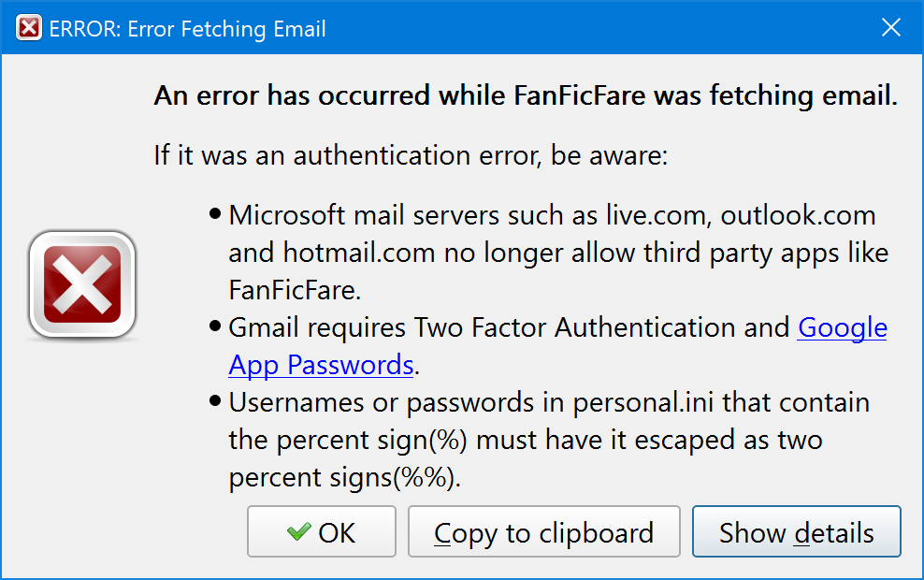Follow the App Passwords link text
Image resolution: width=924 pixels, height=580 pixels.
pyautogui.click(x=321, y=365)
